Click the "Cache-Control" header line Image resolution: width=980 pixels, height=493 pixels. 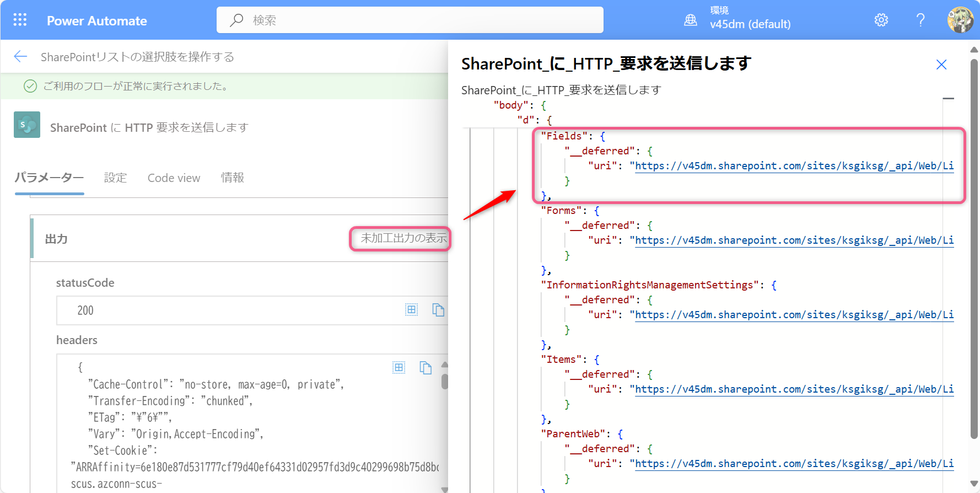pyautogui.click(x=216, y=384)
